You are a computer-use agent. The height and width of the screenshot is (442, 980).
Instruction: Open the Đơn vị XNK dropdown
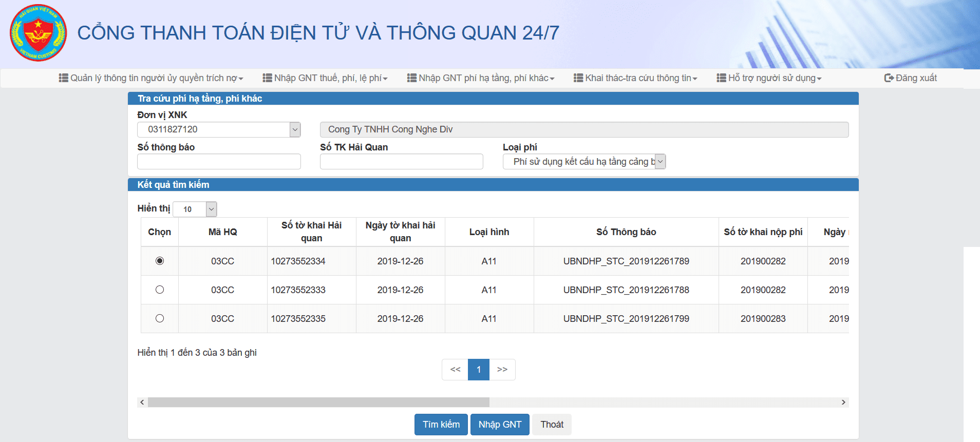click(219, 129)
